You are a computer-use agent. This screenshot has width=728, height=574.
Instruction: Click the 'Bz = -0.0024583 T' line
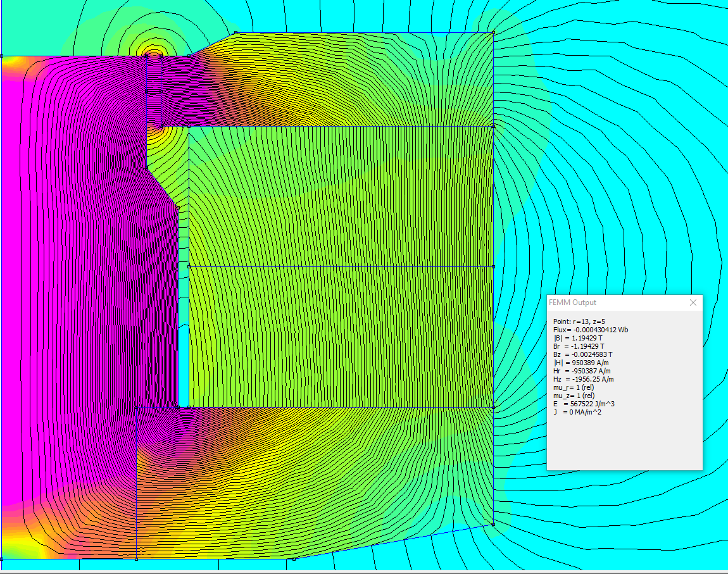click(582, 354)
